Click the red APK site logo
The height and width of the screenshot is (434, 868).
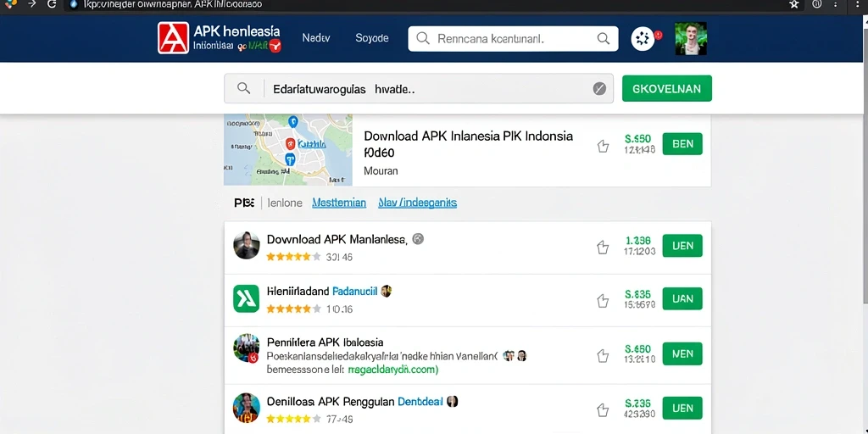pos(173,38)
